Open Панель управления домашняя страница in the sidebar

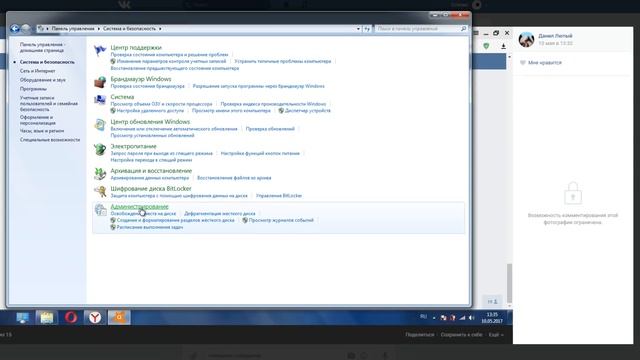[x=42, y=47]
